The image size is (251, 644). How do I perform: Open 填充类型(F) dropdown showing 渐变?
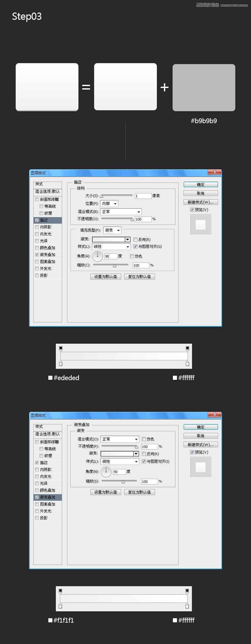point(112,230)
